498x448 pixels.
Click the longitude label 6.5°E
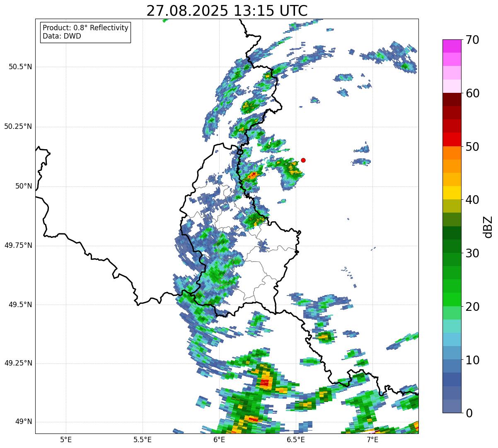point(296,440)
